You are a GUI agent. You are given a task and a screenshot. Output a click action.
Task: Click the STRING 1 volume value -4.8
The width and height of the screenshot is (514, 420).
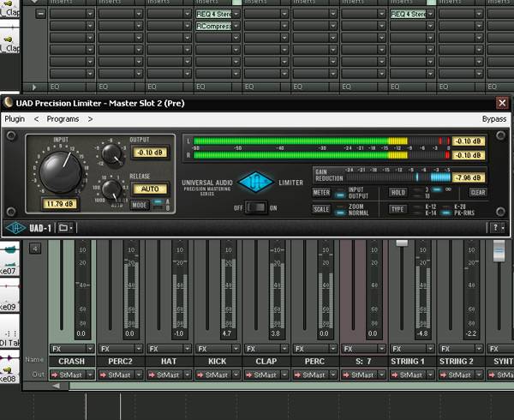422,333
